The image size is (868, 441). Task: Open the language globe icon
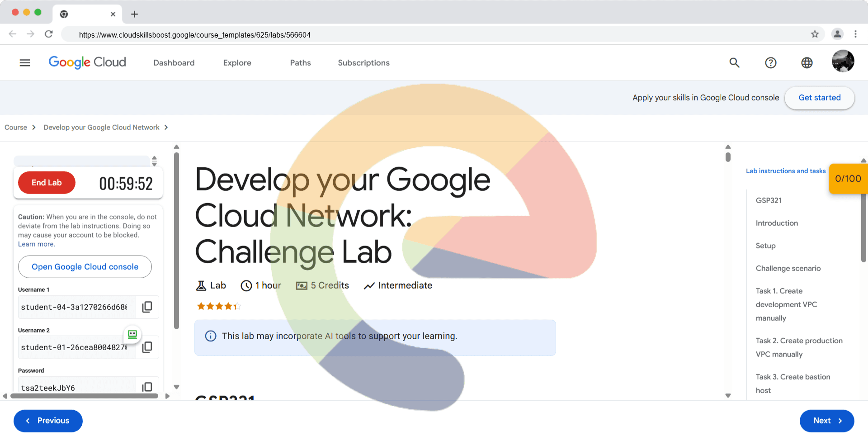tap(807, 63)
